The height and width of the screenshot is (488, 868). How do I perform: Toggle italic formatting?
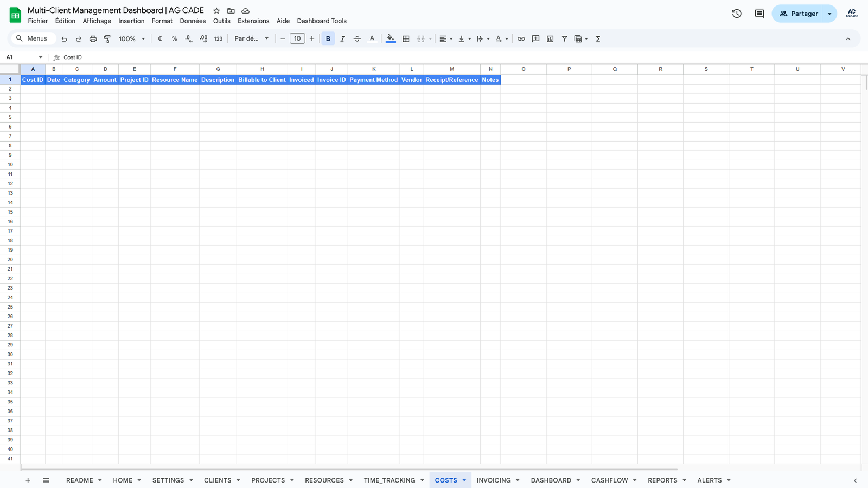tap(342, 39)
